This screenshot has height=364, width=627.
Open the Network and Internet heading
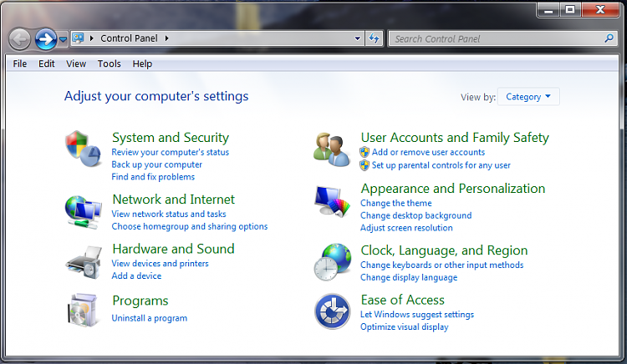174,200
